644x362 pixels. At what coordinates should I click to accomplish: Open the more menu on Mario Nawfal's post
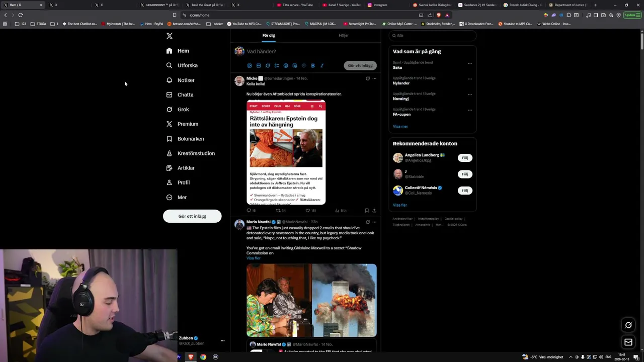tap(374, 222)
